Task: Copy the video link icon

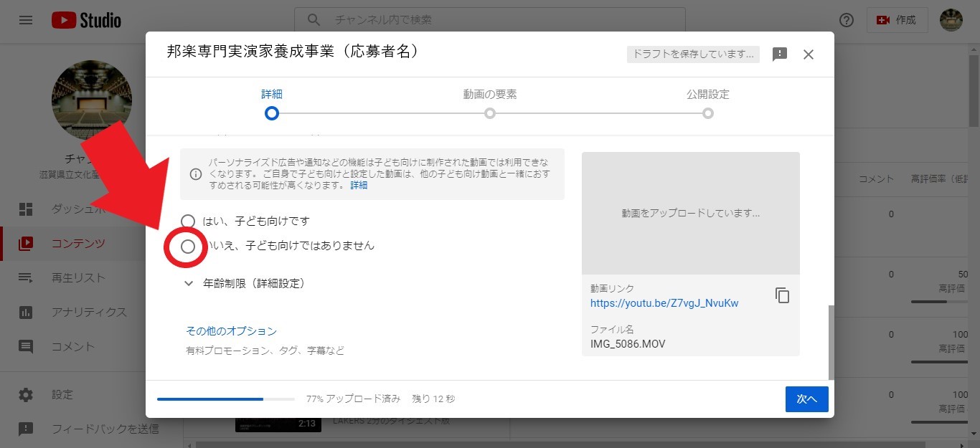Action: coord(783,295)
